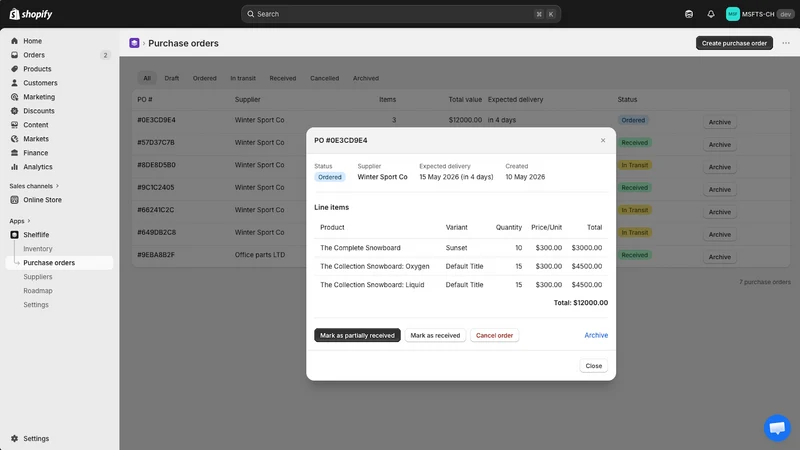Click The Collection Snowboard: Liquid item

(372, 285)
